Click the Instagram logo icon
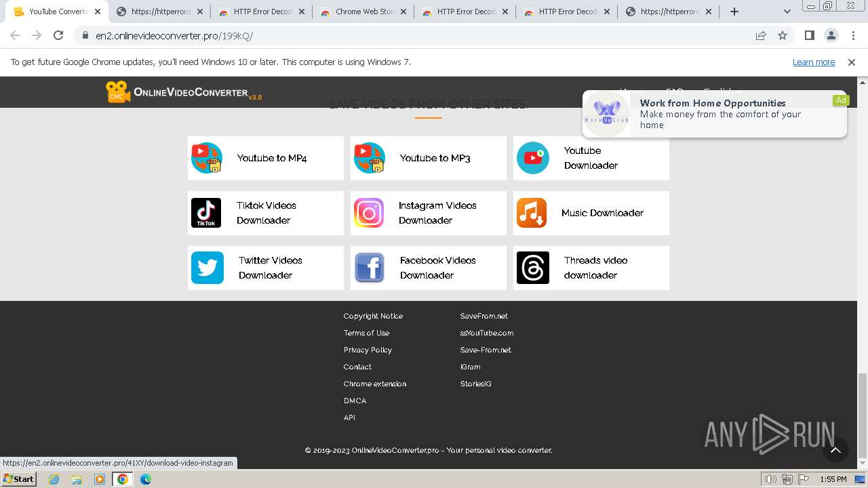Screen dimensions: 868x488 (x=369, y=213)
